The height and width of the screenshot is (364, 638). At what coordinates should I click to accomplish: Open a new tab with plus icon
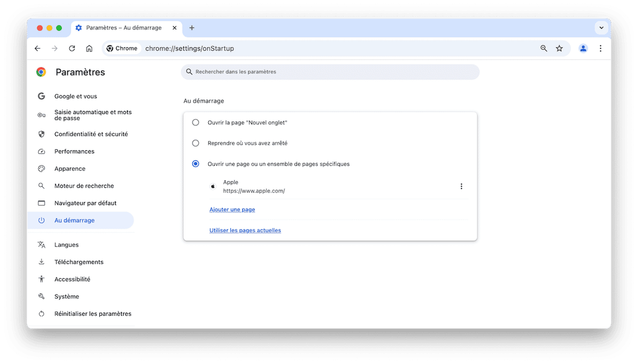[x=192, y=28]
